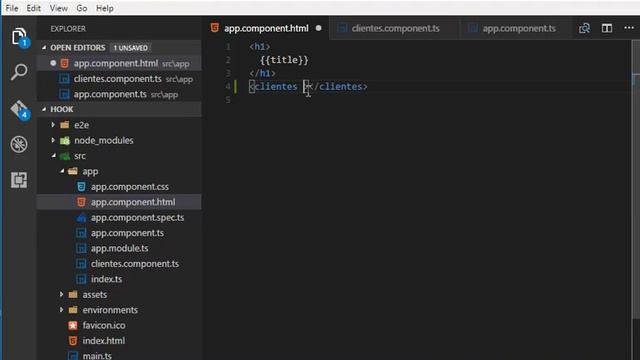Click the e2e folder icon
The image size is (640, 360).
(64, 125)
